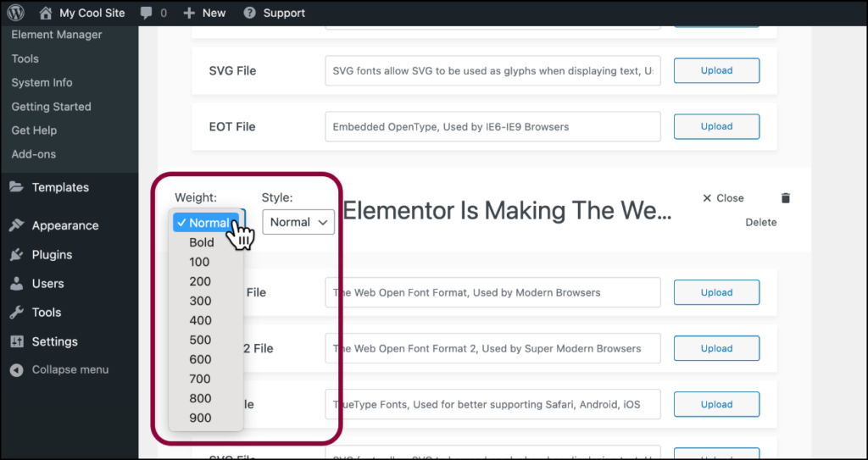The image size is (868, 460).
Task: Open System Info menu item
Action: pyautogui.click(x=42, y=82)
